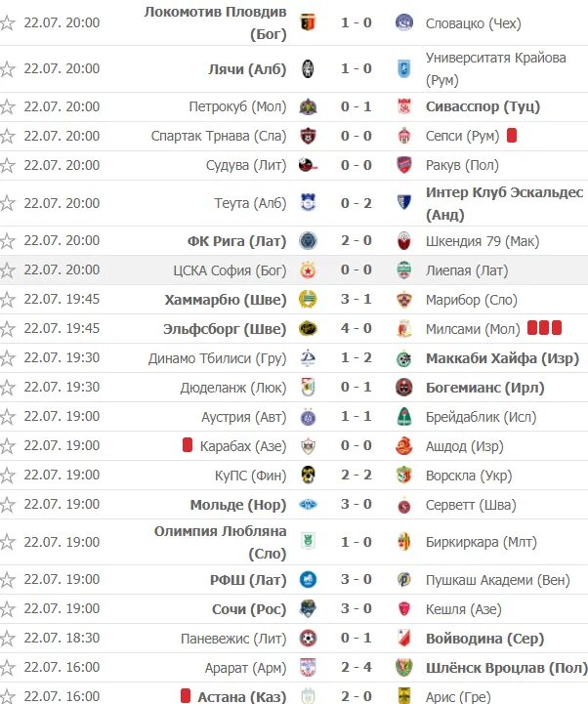Click the Мольде blue team logo

pos(308,505)
